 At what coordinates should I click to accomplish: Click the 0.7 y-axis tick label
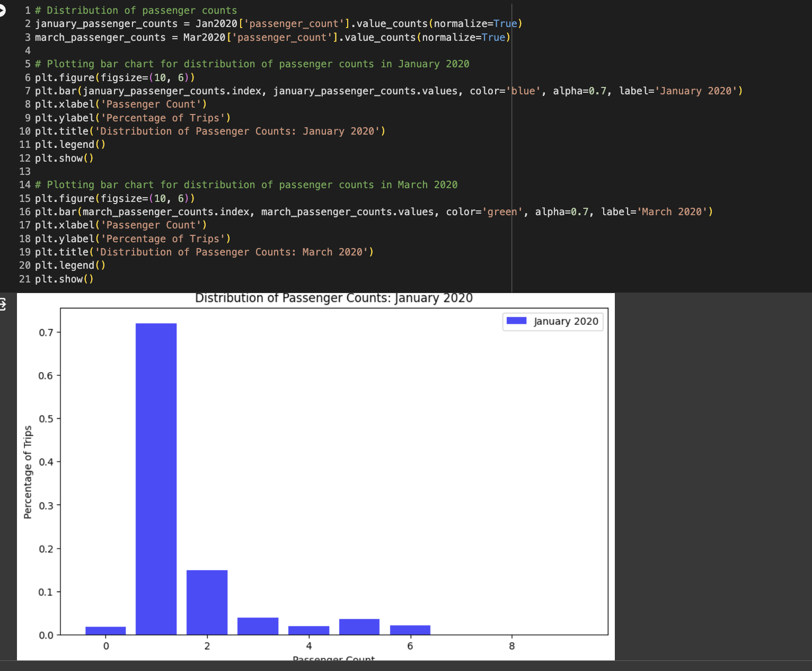click(46, 332)
